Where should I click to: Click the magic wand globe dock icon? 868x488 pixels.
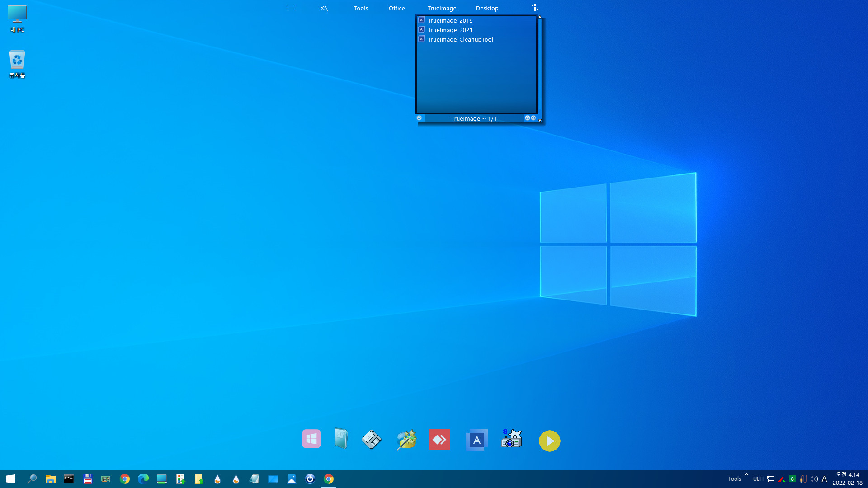click(406, 440)
